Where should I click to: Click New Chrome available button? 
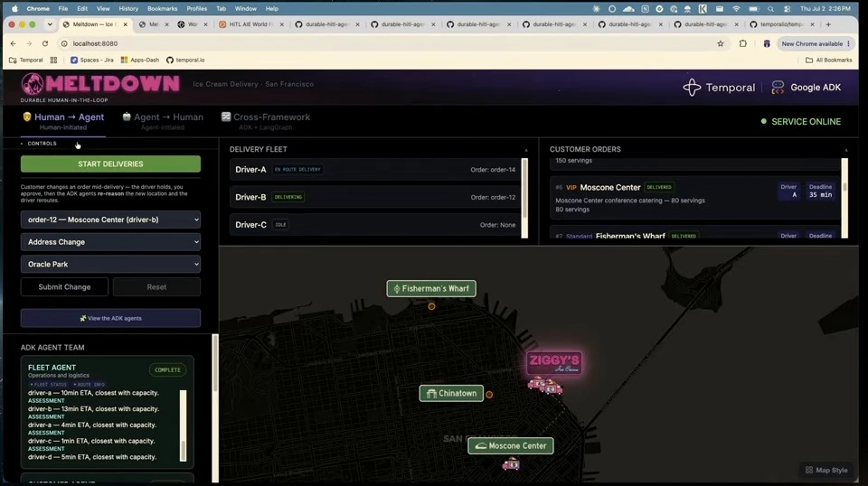point(816,43)
